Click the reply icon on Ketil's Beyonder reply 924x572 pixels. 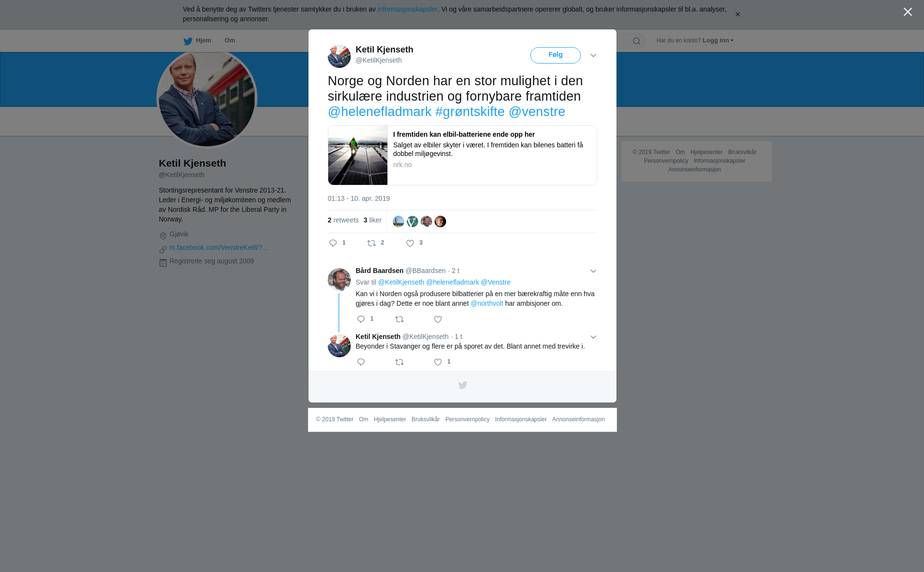pyautogui.click(x=361, y=362)
